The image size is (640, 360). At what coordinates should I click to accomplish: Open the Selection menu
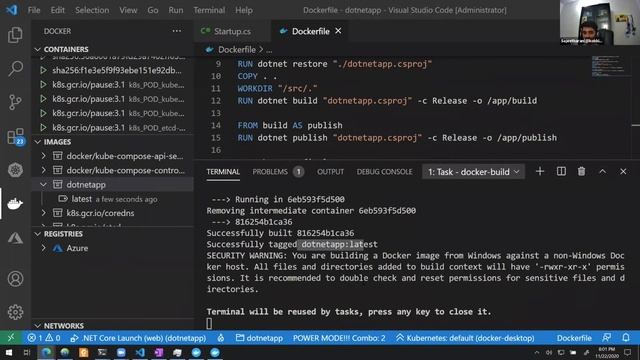click(92, 10)
